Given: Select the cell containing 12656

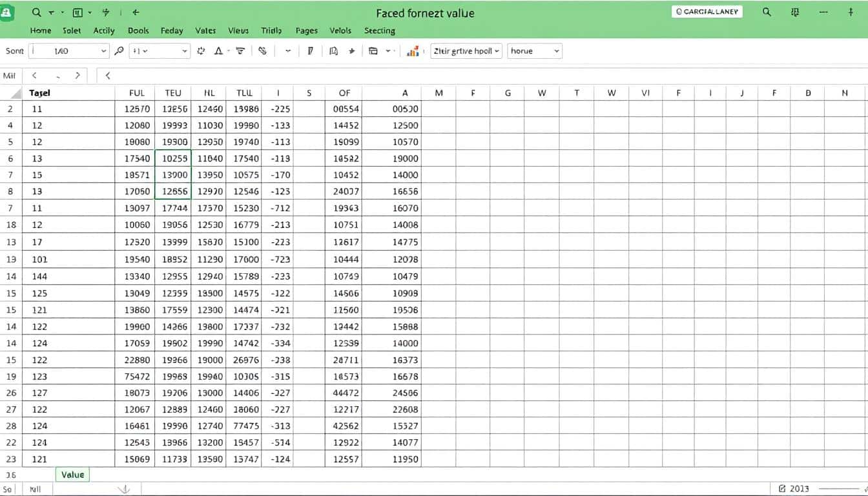Looking at the screenshot, I should coord(173,192).
